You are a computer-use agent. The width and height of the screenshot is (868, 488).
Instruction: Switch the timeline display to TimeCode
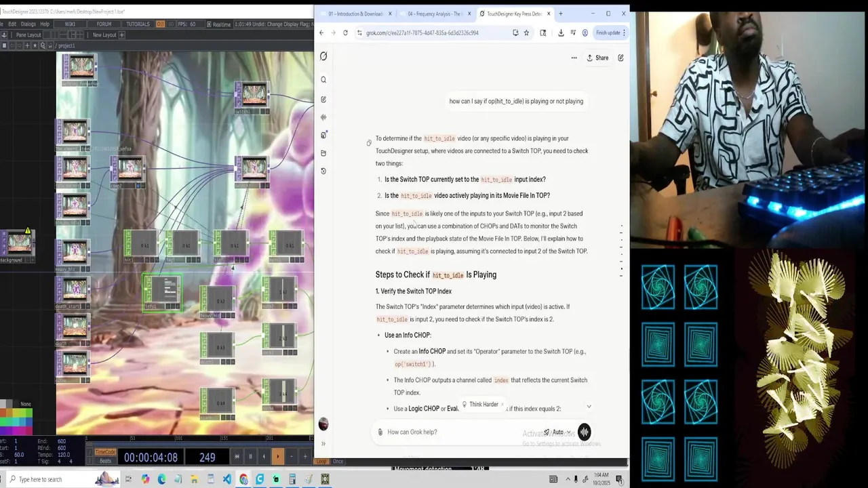click(x=105, y=452)
